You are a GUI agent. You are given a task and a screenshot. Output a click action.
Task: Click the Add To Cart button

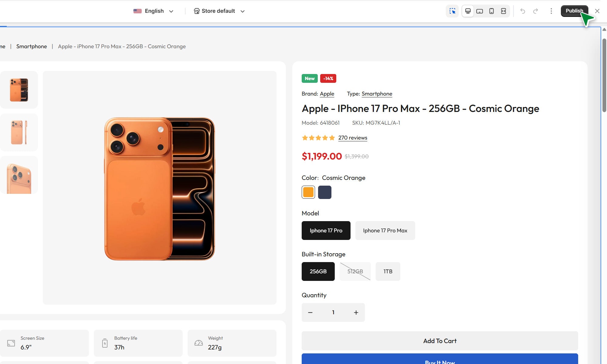pyautogui.click(x=440, y=341)
